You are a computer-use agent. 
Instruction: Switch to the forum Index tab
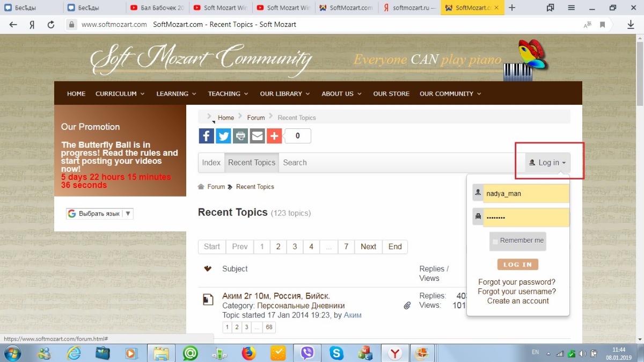tap(211, 163)
